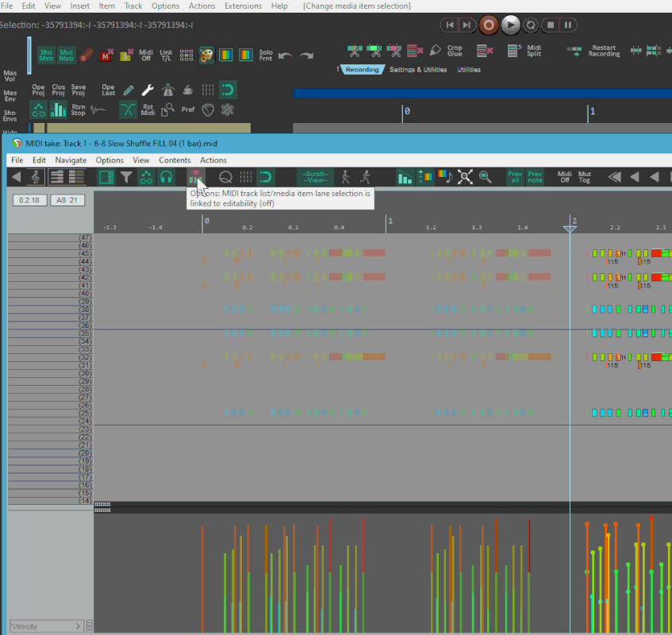Open MIDI editor Actions menu
The image size is (672, 635).
pos(213,160)
